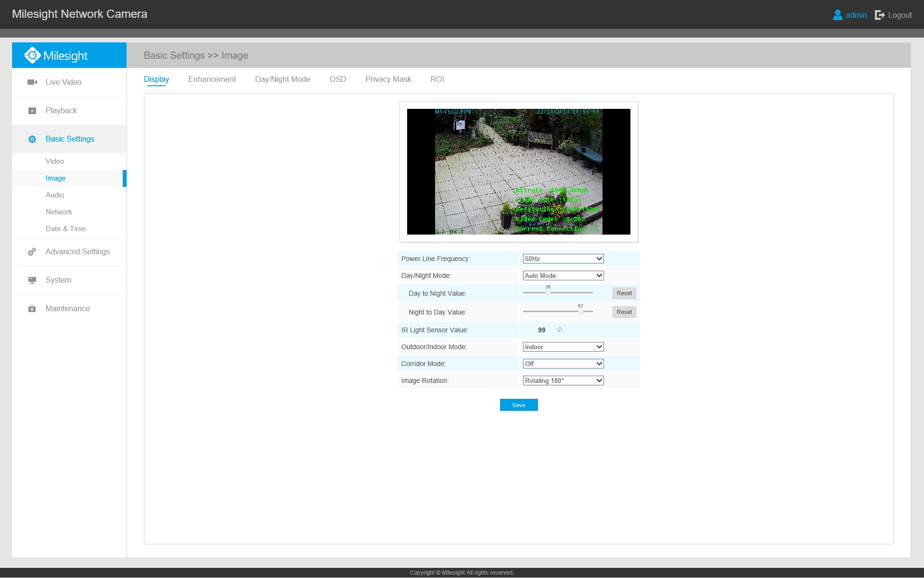The height and width of the screenshot is (578, 924).
Task: Reset the Day to Night Value
Action: point(624,293)
